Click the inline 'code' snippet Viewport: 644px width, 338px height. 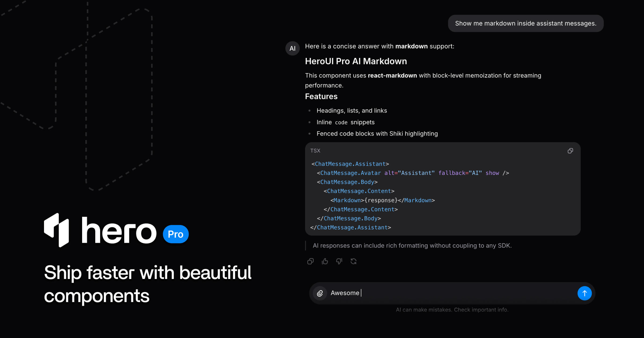pos(341,122)
